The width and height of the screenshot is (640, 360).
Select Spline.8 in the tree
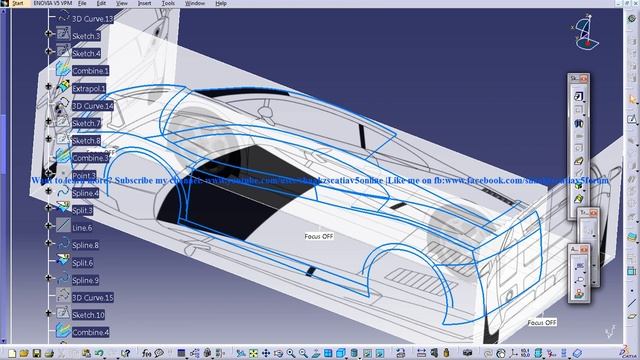click(85, 245)
